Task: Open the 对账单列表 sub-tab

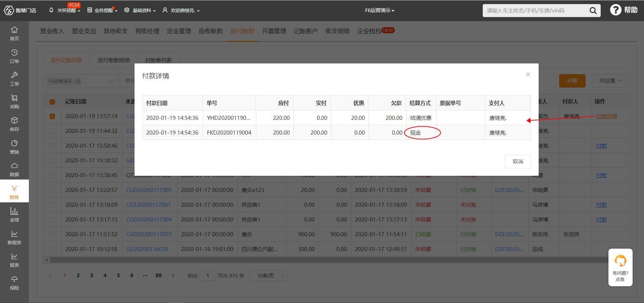Action: click(158, 60)
